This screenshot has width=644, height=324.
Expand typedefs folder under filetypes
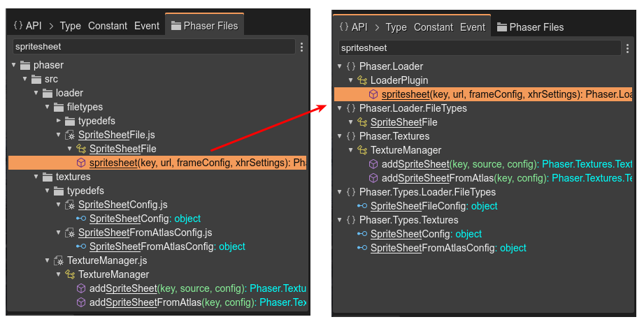click(x=58, y=121)
